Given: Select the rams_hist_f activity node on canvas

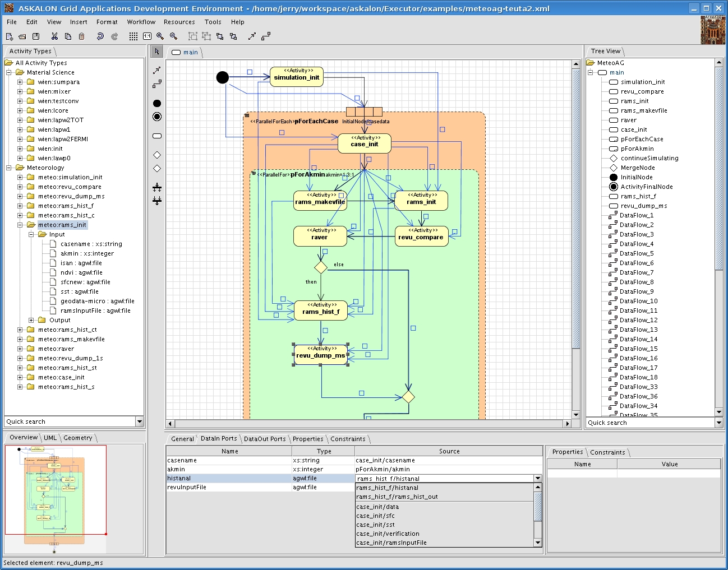Looking at the screenshot, I should click(321, 311).
